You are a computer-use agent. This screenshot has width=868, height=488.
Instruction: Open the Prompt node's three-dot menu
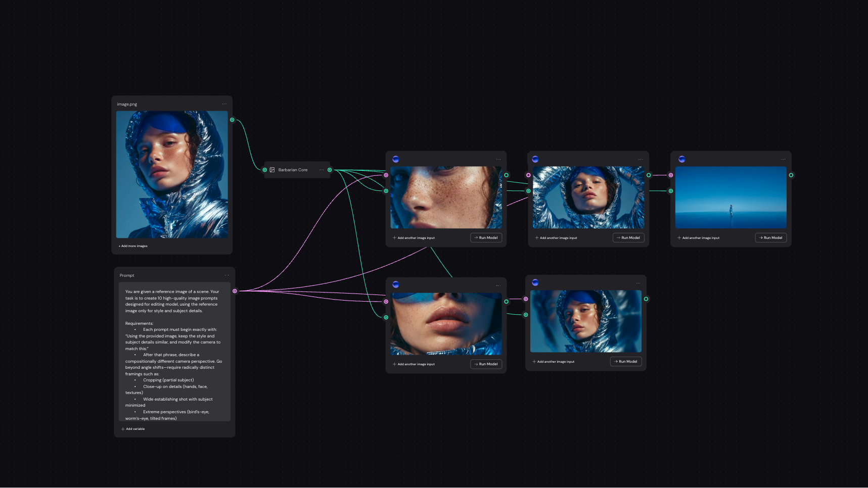click(226, 275)
